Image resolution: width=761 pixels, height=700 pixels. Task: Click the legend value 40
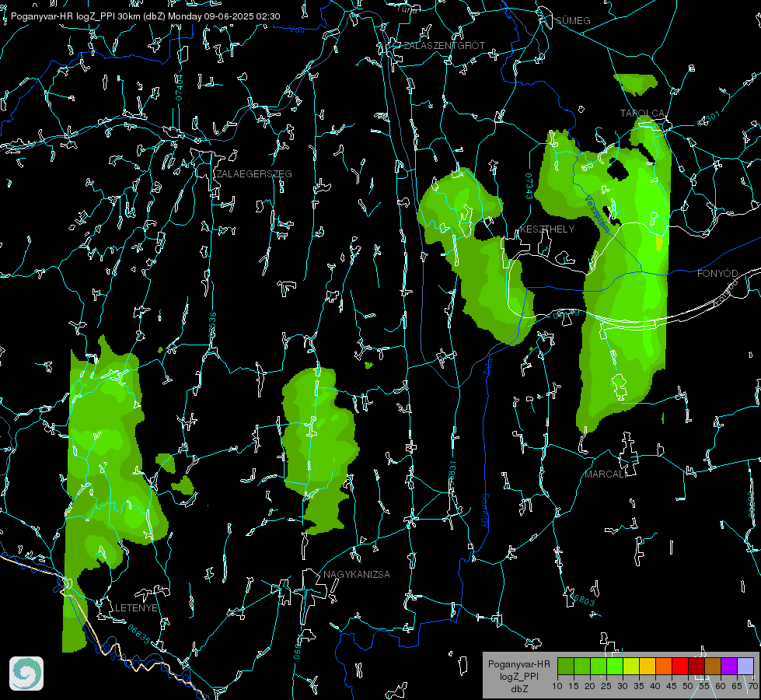pyautogui.click(x=655, y=687)
